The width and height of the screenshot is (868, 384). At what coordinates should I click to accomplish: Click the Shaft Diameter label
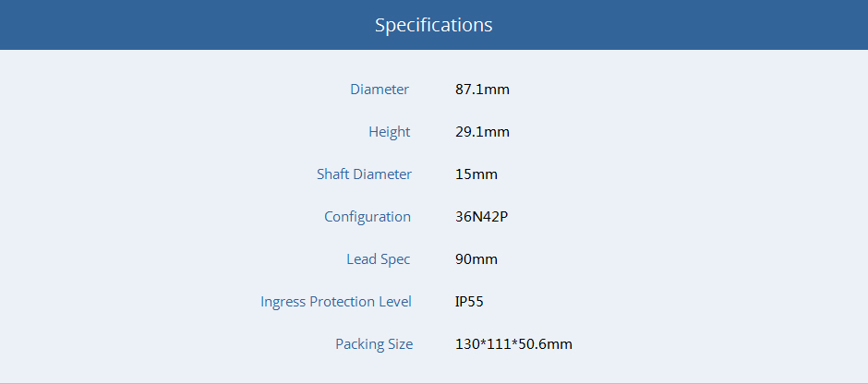(364, 174)
